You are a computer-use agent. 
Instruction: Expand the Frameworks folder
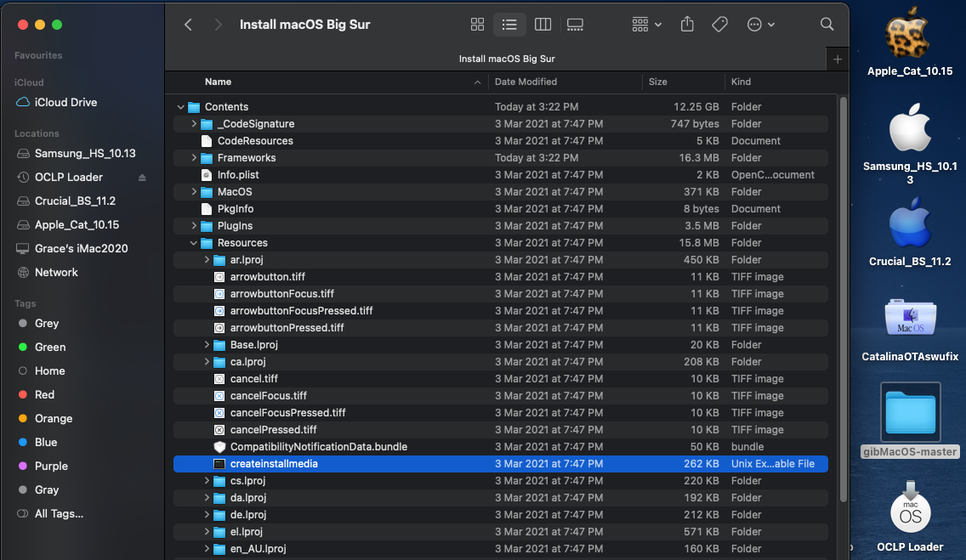[x=193, y=158]
